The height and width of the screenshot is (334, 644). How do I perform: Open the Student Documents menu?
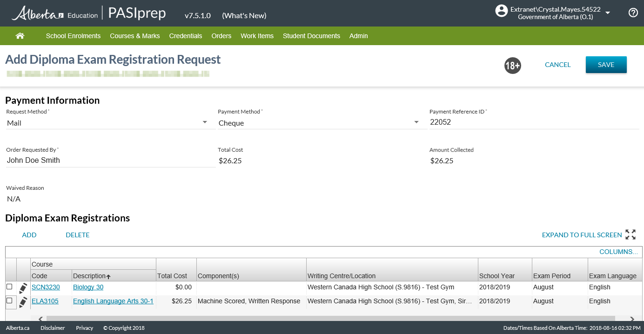(311, 36)
